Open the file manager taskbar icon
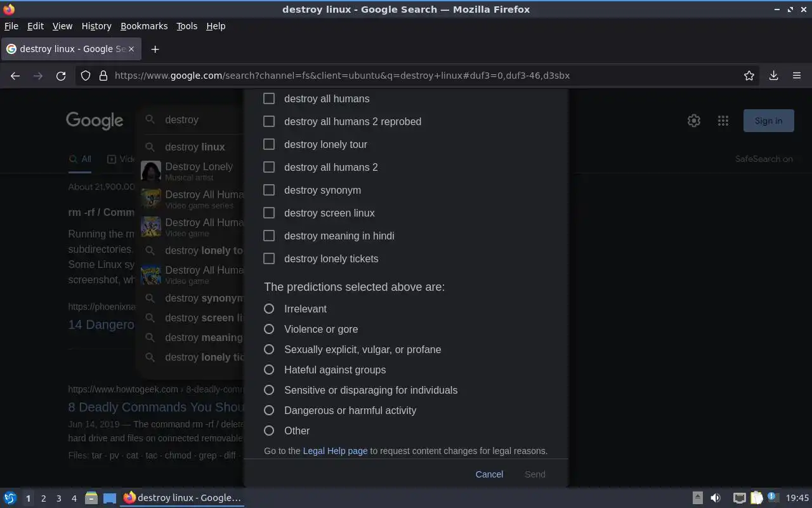 (x=91, y=498)
